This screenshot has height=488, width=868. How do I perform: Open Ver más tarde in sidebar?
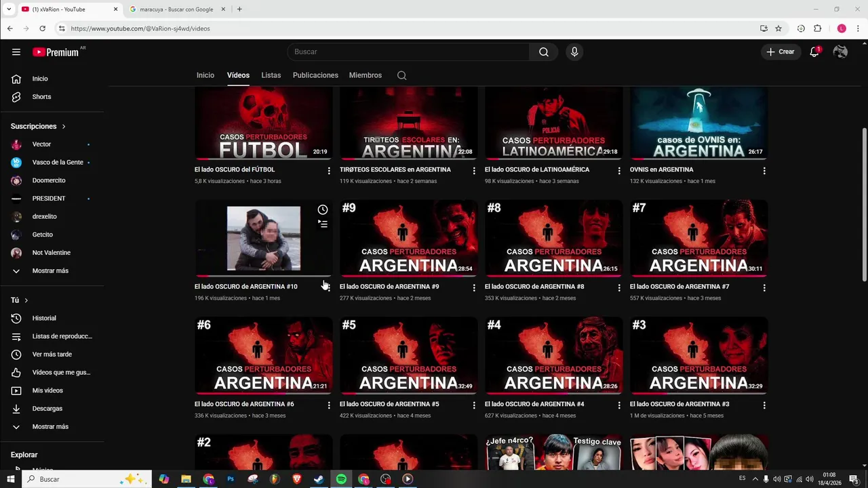point(52,354)
